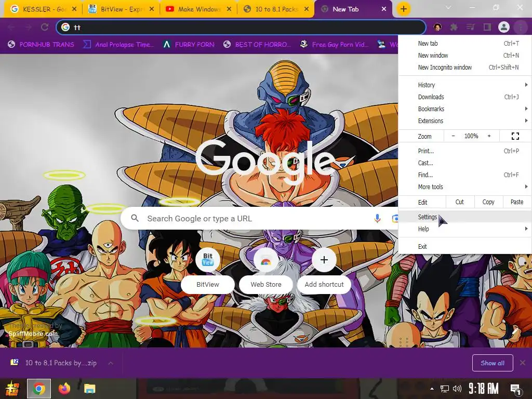Click the round extension avatar icon in toolbar
This screenshot has height=399, width=532.
click(x=437, y=27)
